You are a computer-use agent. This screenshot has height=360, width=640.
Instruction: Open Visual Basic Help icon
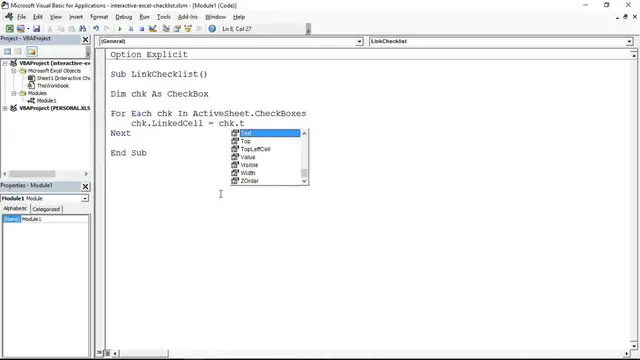pyautogui.click(x=212, y=29)
